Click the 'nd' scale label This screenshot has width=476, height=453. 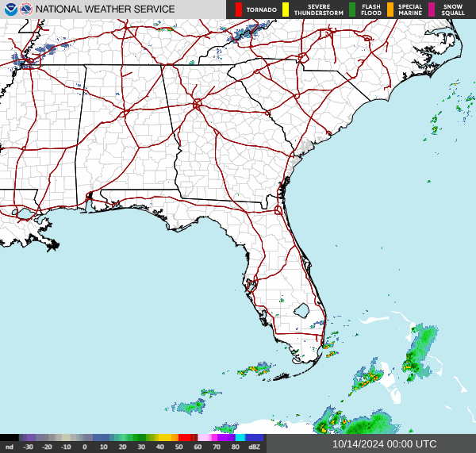tap(10, 447)
